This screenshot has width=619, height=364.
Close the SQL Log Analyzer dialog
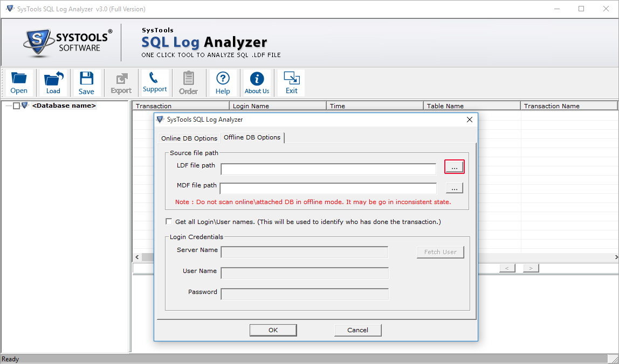470,120
